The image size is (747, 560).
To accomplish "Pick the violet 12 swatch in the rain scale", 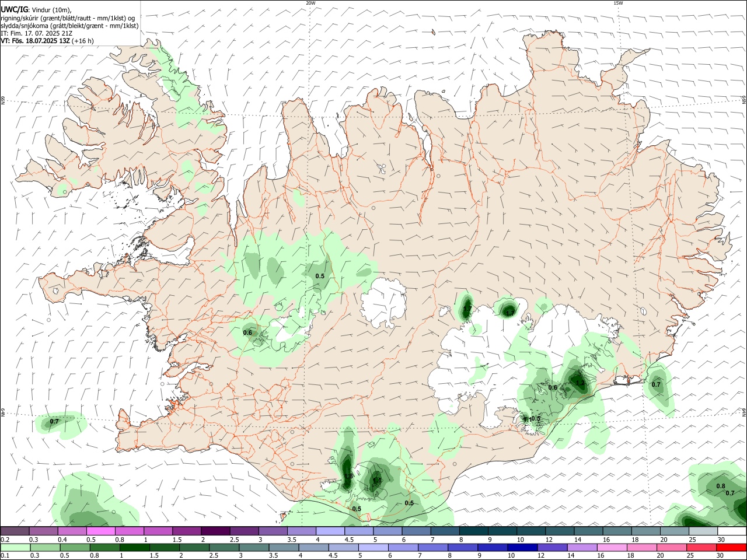I will pos(551,547).
